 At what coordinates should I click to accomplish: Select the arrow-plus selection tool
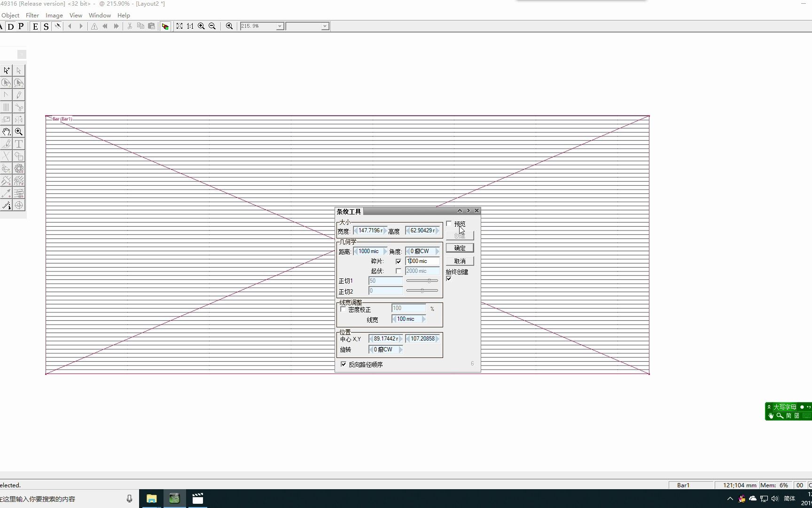pyautogui.click(x=7, y=71)
